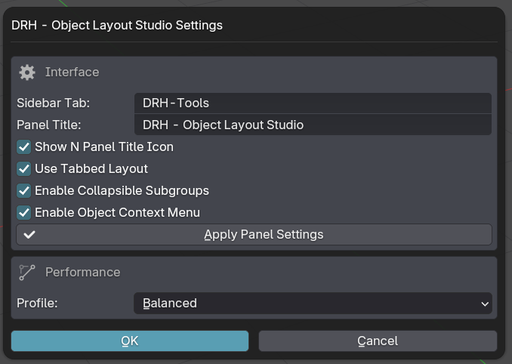Click the gear icon beside Interface
The height and width of the screenshot is (364, 512).
pos(27,72)
